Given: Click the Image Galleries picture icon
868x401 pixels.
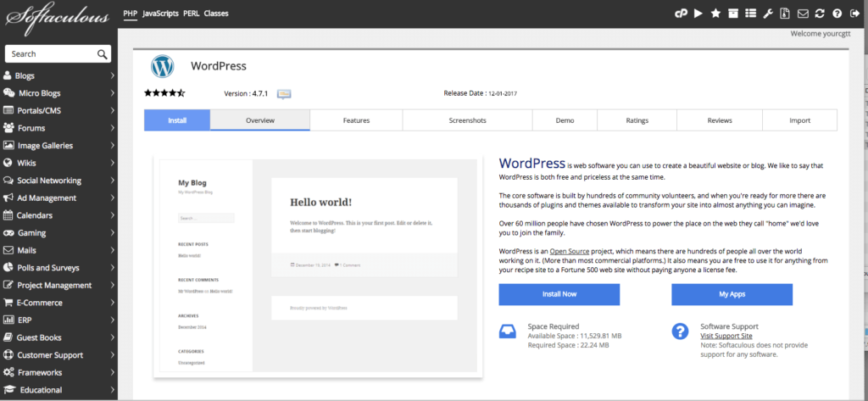Looking at the screenshot, I should point(8,146).
